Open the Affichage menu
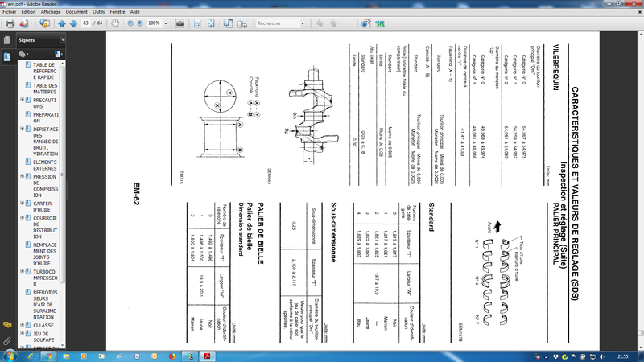This screenshot has height=362, width=644. (x=51, y=12)
